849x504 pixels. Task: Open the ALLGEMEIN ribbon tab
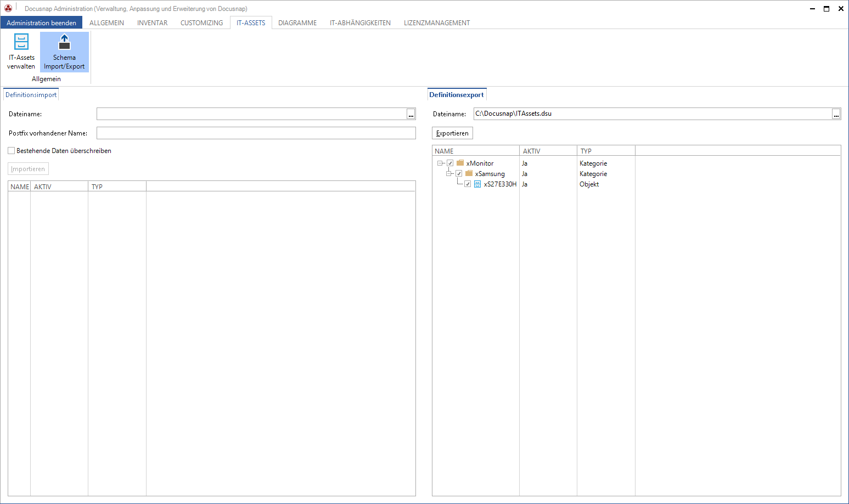click(x=106, y=23)
